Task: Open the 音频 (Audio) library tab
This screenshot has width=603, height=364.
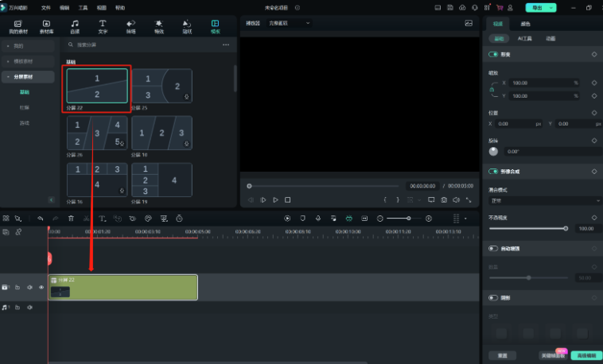Action: [74, 27]
